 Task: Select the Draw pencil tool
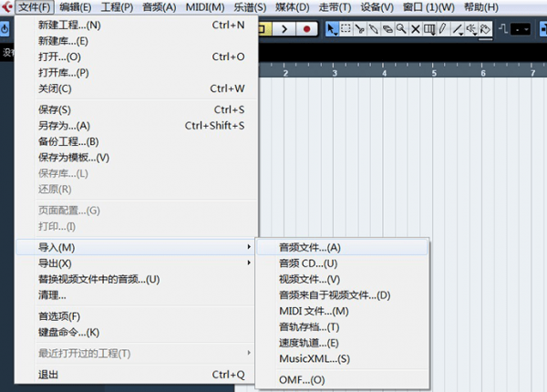pos(443,29)
